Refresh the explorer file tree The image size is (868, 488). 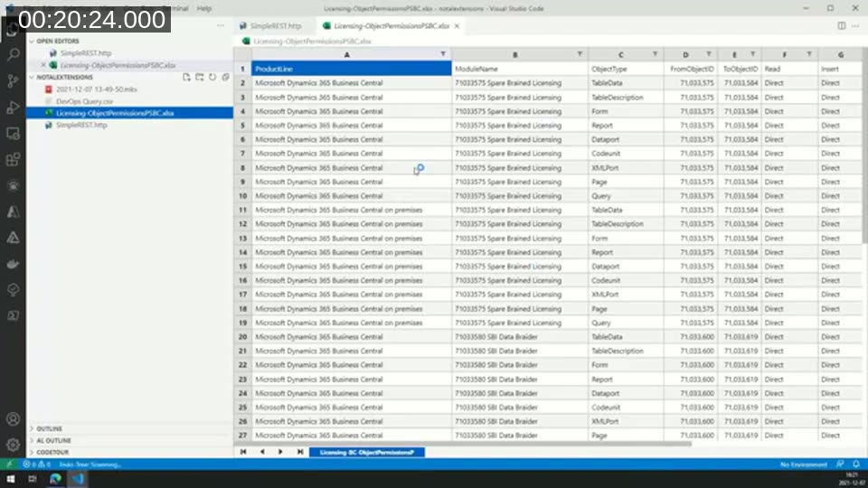pos(212,78)
